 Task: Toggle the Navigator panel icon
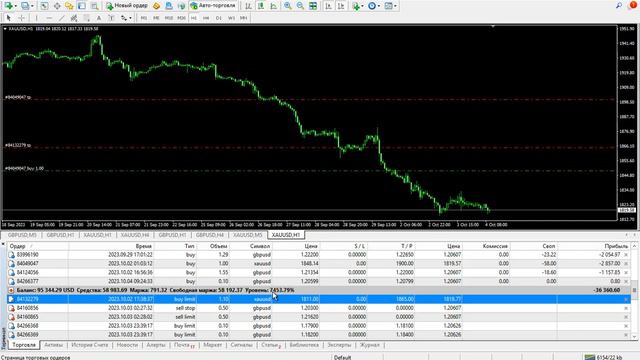(x=69, y=6)
